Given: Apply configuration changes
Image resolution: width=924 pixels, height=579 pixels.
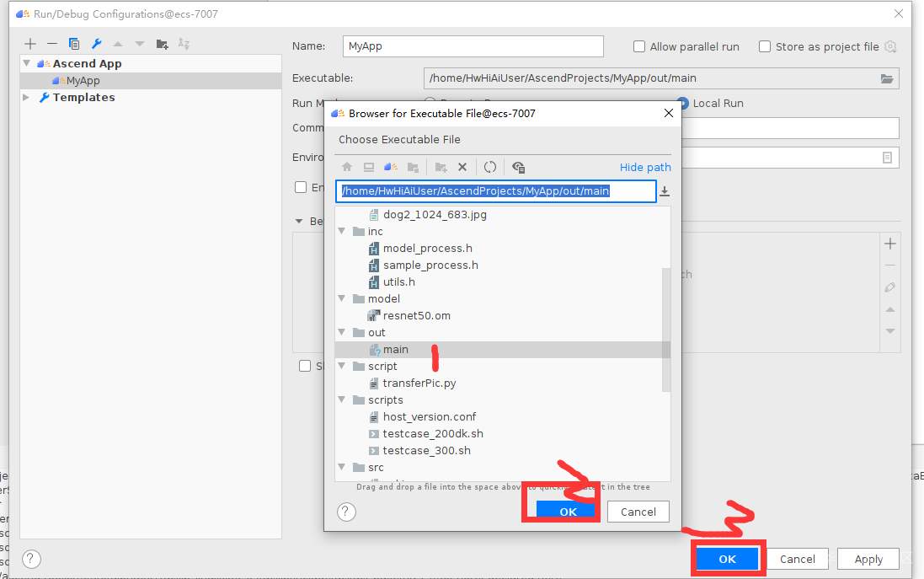Looking at the screenshot, I should [868, 559].
